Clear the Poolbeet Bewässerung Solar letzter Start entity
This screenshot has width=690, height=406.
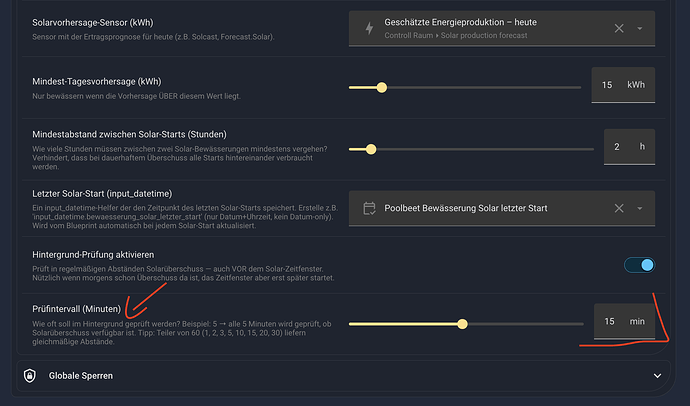tap(619, 208)
